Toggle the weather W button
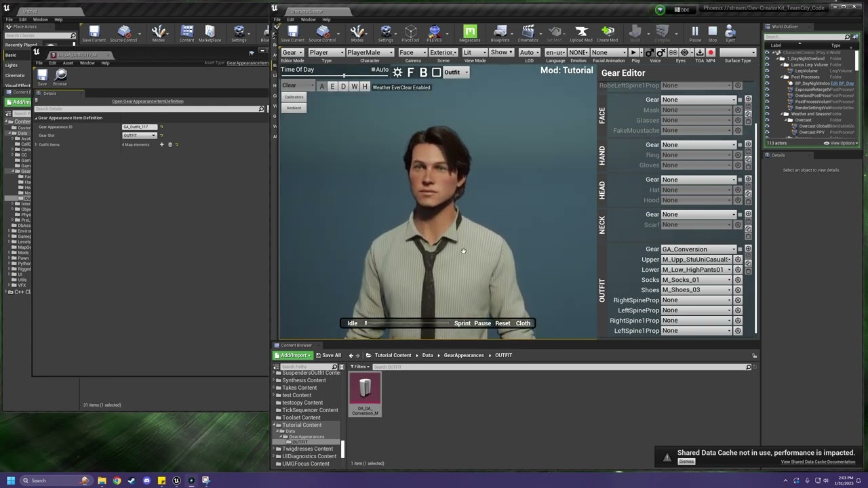The height and width of the screenshot is (488, 868). [354, 87]
